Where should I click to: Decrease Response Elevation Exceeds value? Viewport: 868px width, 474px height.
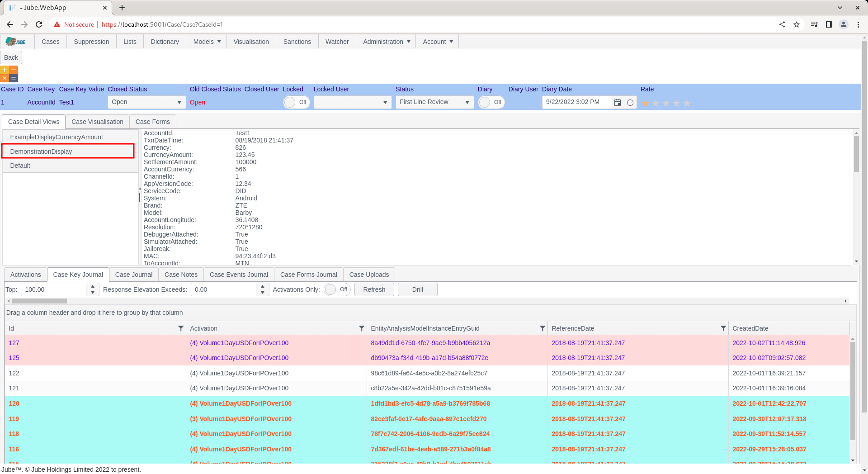click(x=263, y=293)
